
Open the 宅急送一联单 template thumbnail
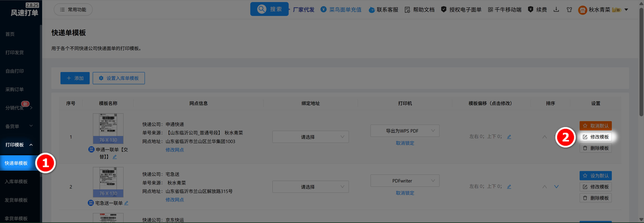pyautogui.click(x=108, y=182)
